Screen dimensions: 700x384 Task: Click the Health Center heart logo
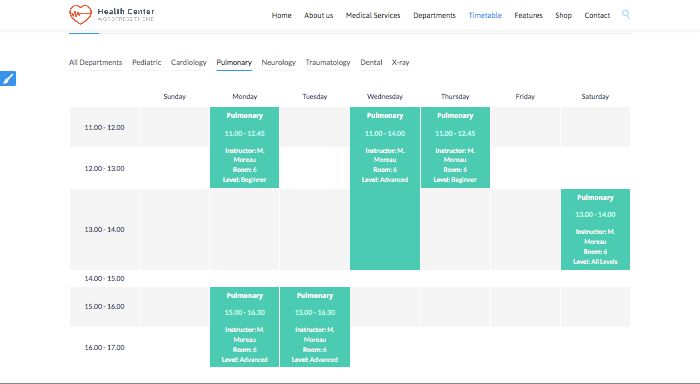(x=80, y=14)
